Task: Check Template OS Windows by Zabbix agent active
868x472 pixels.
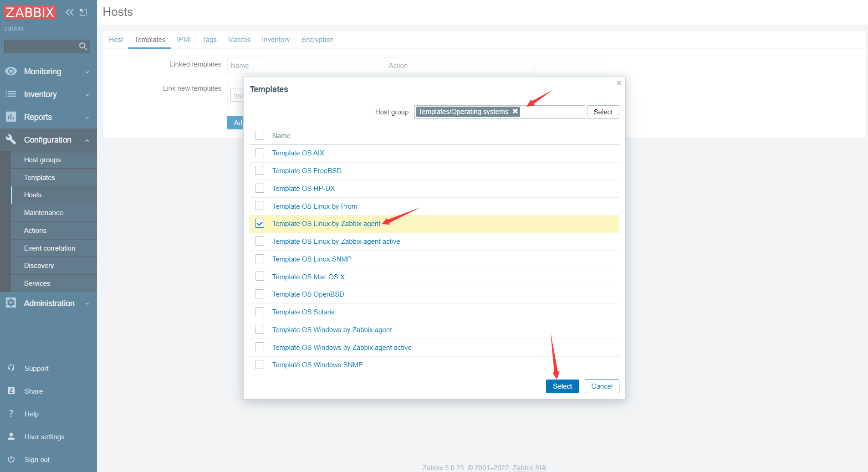Action: click(260, 347)
